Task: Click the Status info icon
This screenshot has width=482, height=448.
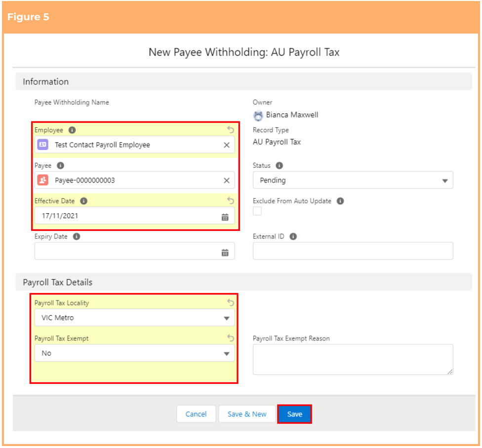Action: [279, 165]
